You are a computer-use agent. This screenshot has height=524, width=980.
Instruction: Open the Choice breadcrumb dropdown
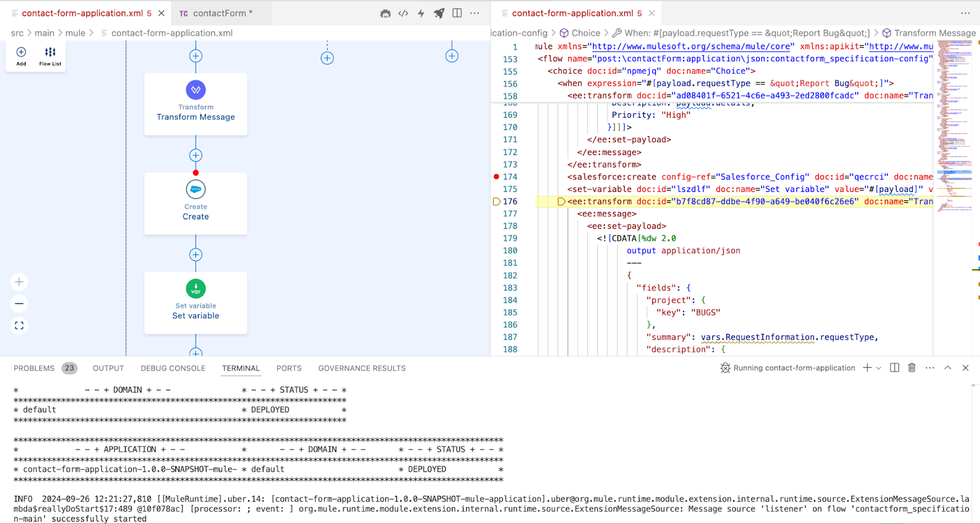[580, 33]
